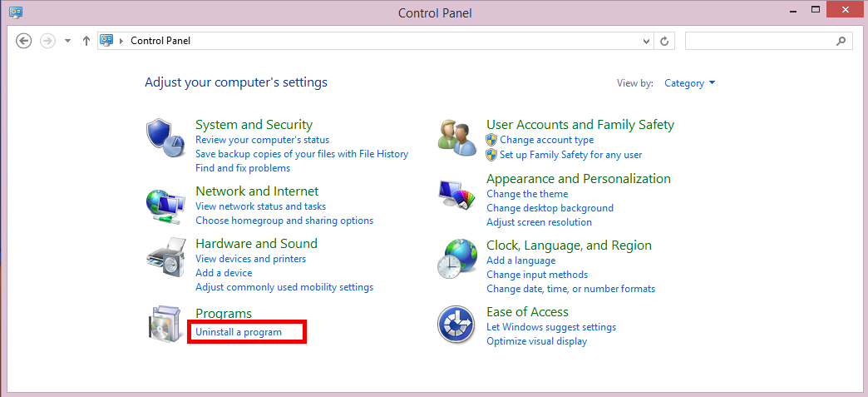Open the address bar history dropdown arrow
Viewport: 868px width, 397px height.
647,41
